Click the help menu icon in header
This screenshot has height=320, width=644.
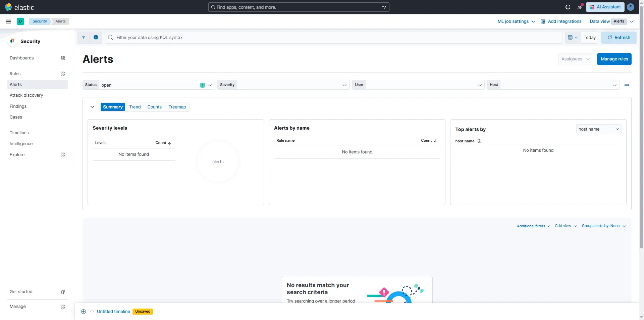tap(568, 7)
